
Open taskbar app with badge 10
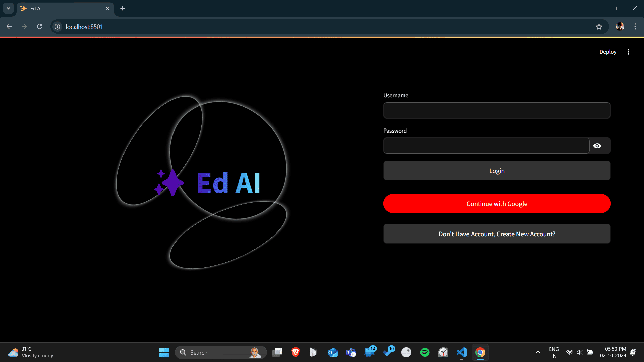[389, 352]
